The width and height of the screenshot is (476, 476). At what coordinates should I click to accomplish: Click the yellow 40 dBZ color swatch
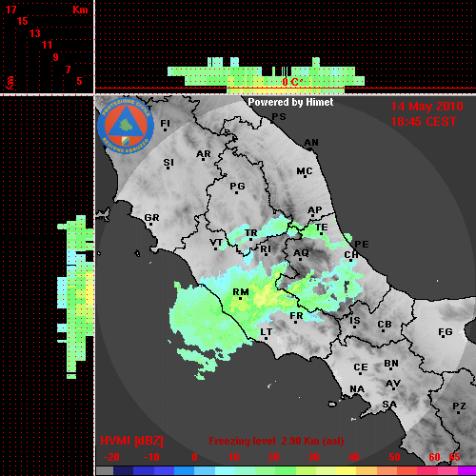346,470
